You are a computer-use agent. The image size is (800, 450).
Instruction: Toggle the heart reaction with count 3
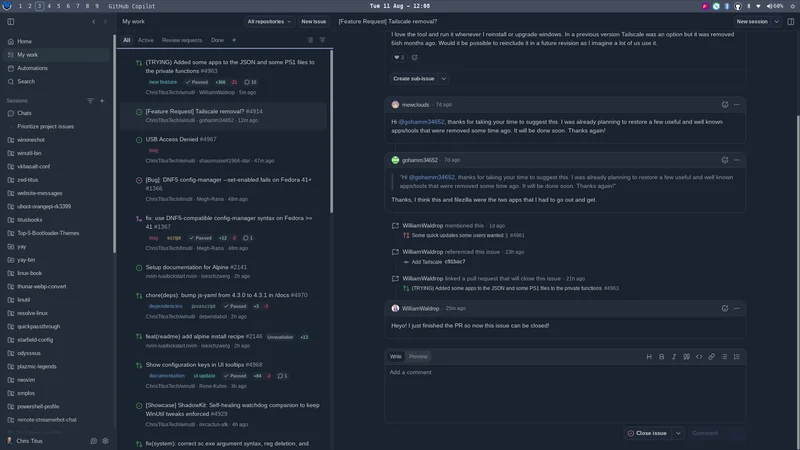coord(399,57)
